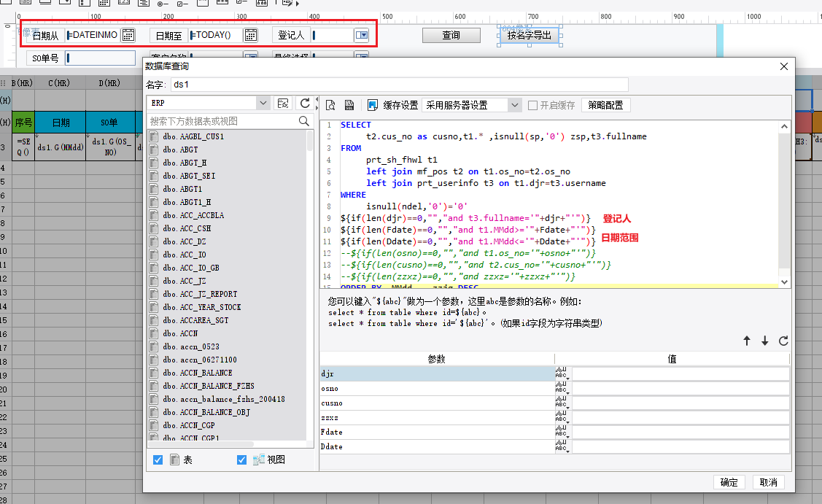Click table icon next to dbo.ACCN_BALANCE
The height and width of the screenshot is (504, 822).
pos(154,373)
